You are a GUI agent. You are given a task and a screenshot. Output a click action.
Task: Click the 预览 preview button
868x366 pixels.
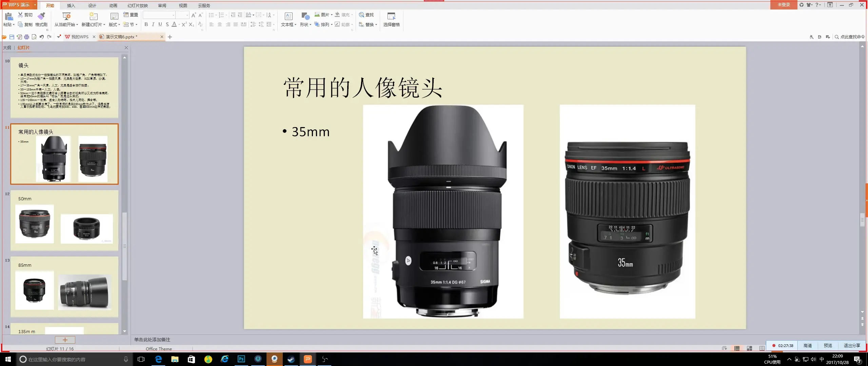point(828,346)
